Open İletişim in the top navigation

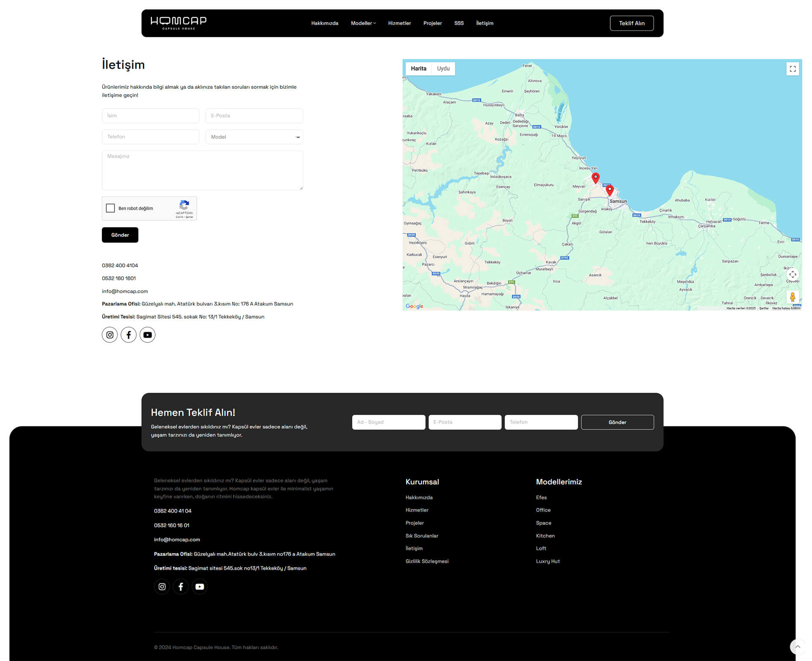click(485, 23)
